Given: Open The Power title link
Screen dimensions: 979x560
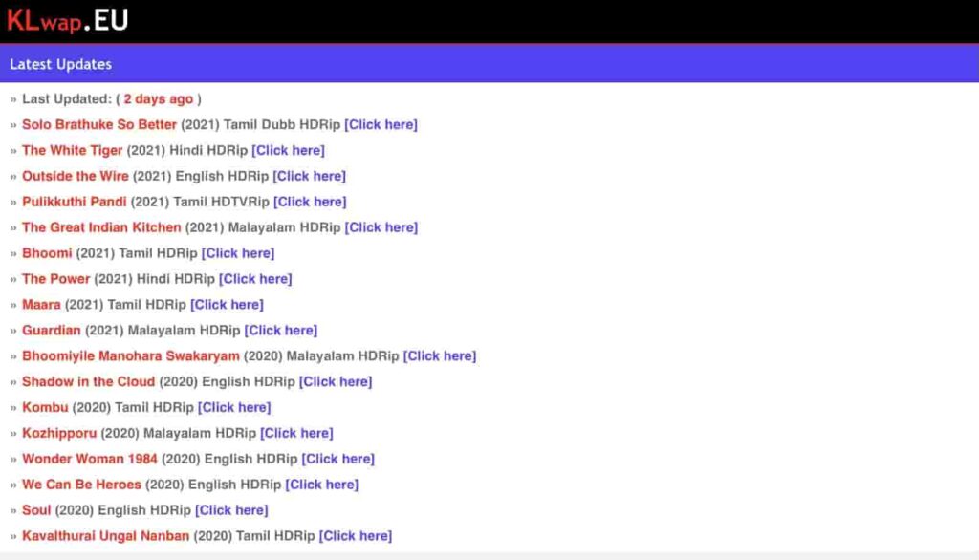Looking at the screenshot, I should tap(56, 278).
